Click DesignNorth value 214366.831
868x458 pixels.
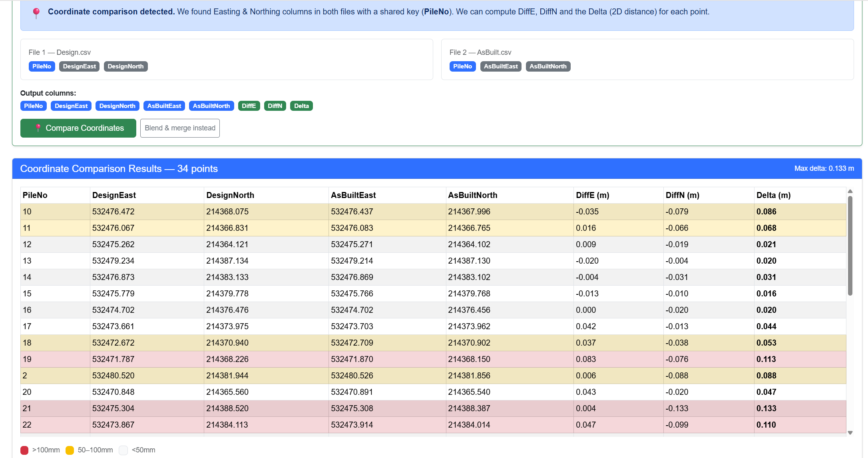(x=227, y=228)
